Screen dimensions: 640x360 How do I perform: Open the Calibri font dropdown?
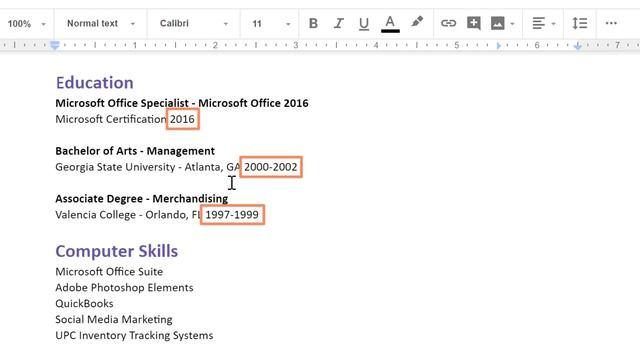(x=194, y=24)
